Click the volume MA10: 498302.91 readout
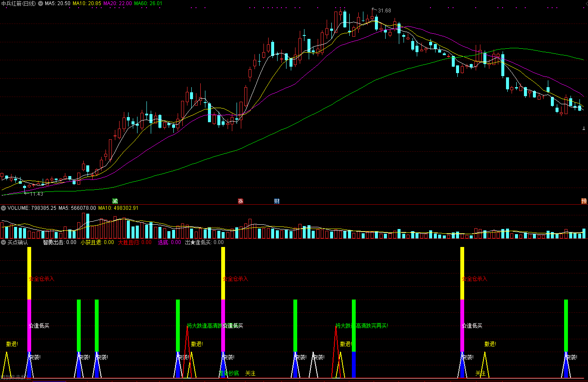588x382 pixels. 118,208
